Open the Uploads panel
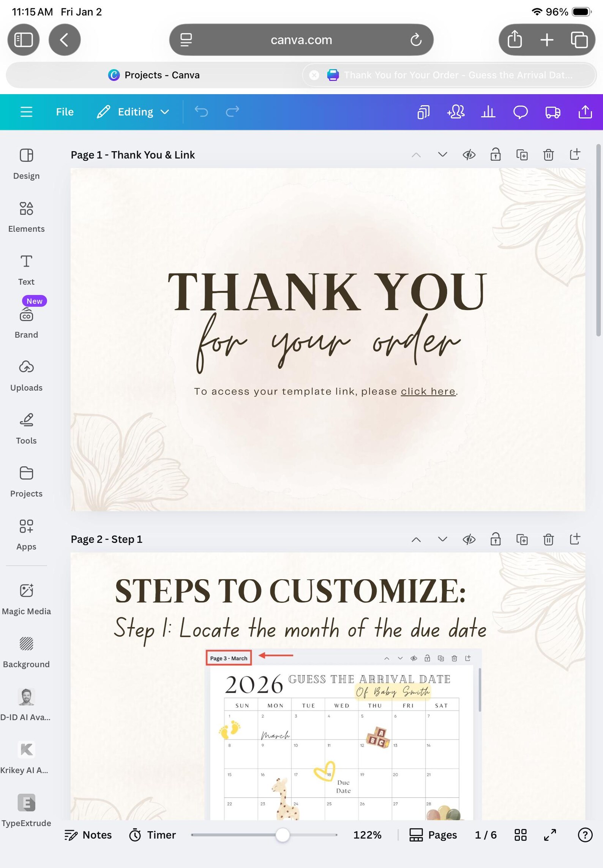The height and width of the screenshot is (868, 603). tap(26, 376)
